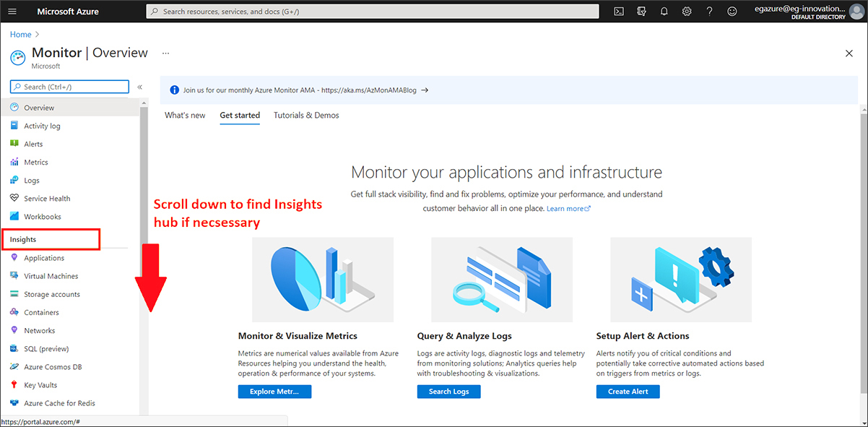
Task: Focus the global search resources field
Action: coord(373,12)
